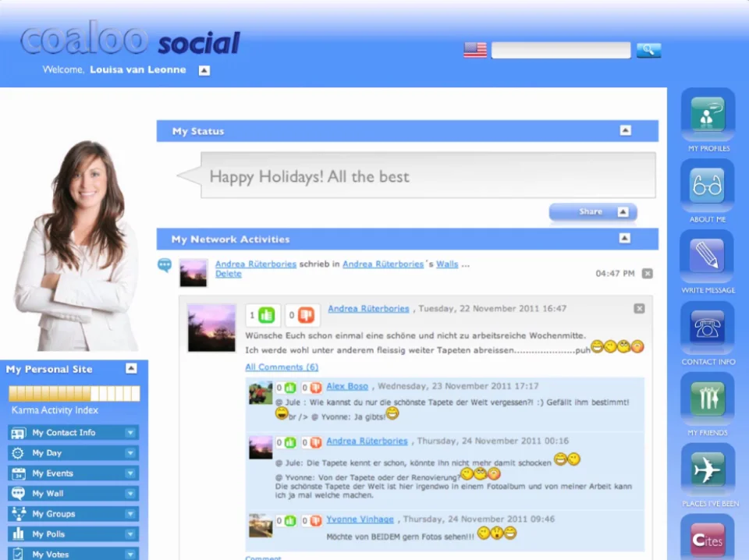749x560 pixels.
Task: Close Andrea's wall post box
Action: 639,308
